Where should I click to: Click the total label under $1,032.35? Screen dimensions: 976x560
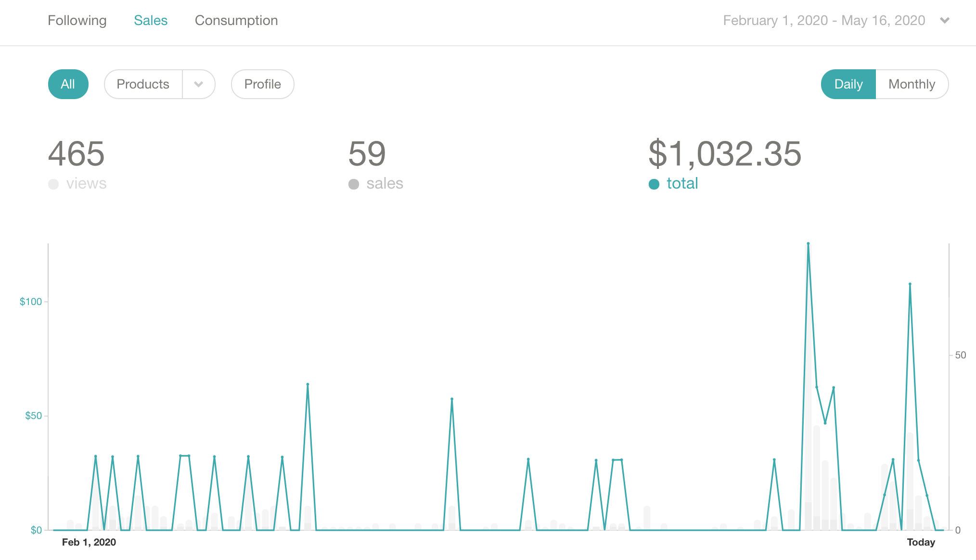coord(682,183)
